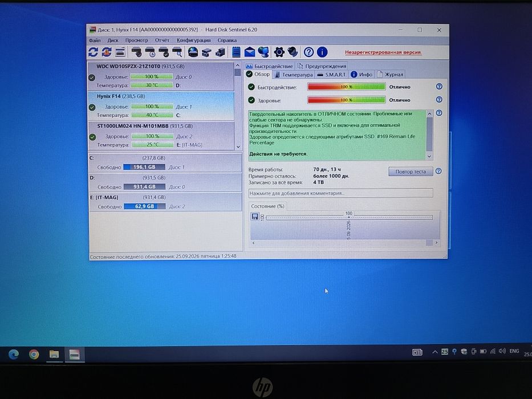Select the C: partition row
The height and width of the screenshot is (399, 532).
[x=165, y=162]
